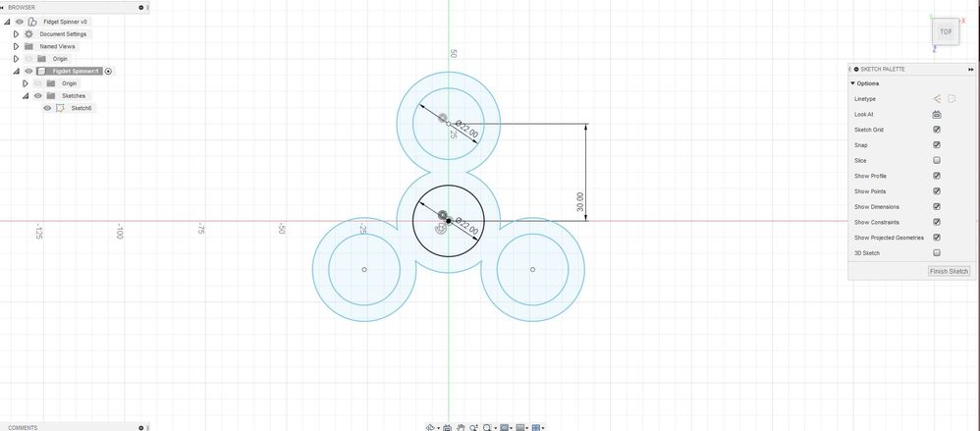The image size is (980, 431).
Task: Expand the Named Views node
Action: (x=17, y=46)
